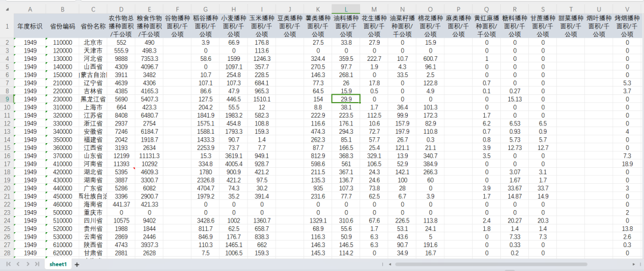The height and width of the screenshot is (271, 644).
Task: Select the province code cell 370000
Action: tap(63, 155)
